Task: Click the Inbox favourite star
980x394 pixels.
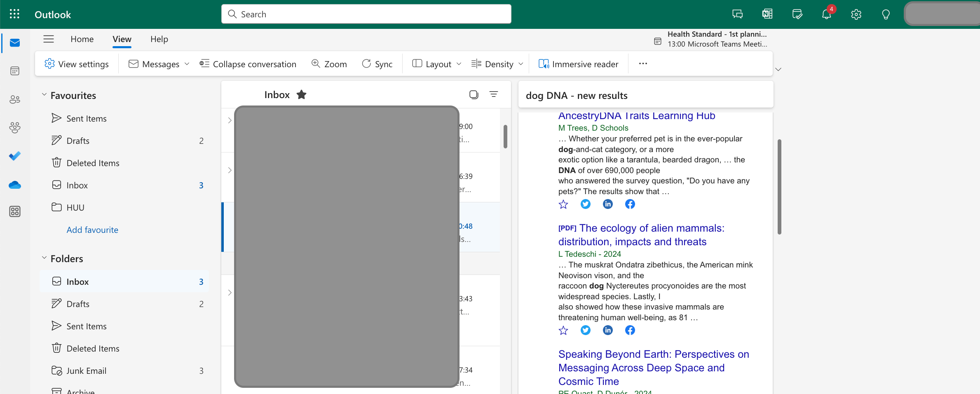Action: pos(302,95)
